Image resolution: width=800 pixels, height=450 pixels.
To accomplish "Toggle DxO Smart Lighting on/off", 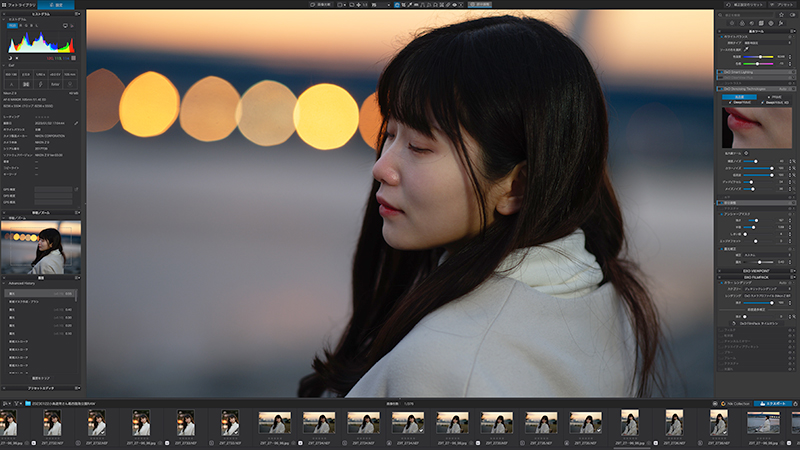I will click(722, 72).
